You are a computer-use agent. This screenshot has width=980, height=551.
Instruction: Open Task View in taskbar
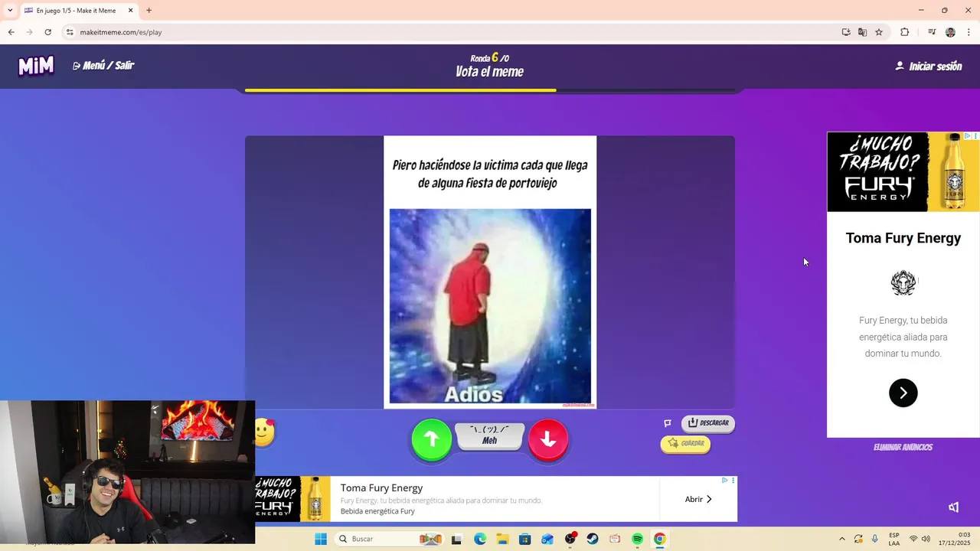click(x=457, y=540)
